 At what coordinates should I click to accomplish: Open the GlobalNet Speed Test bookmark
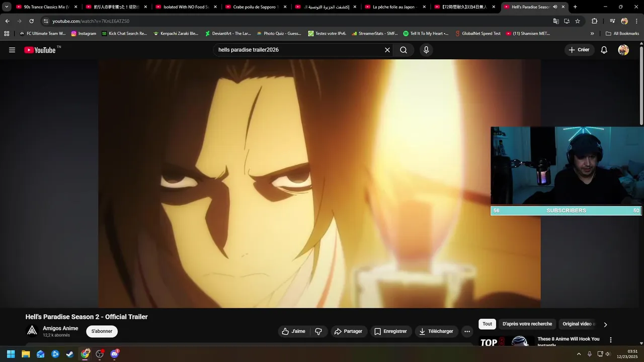[x=477, y=34]
